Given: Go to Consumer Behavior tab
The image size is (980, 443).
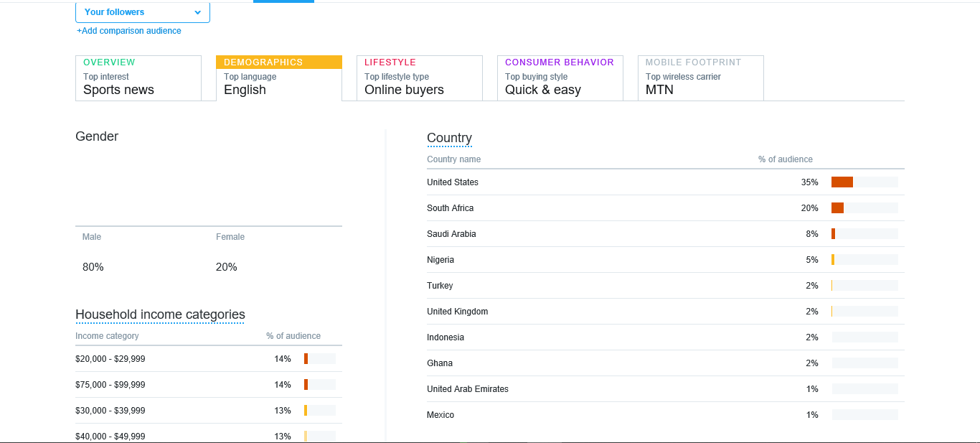Looking at the screenshot, I should 560,78.
